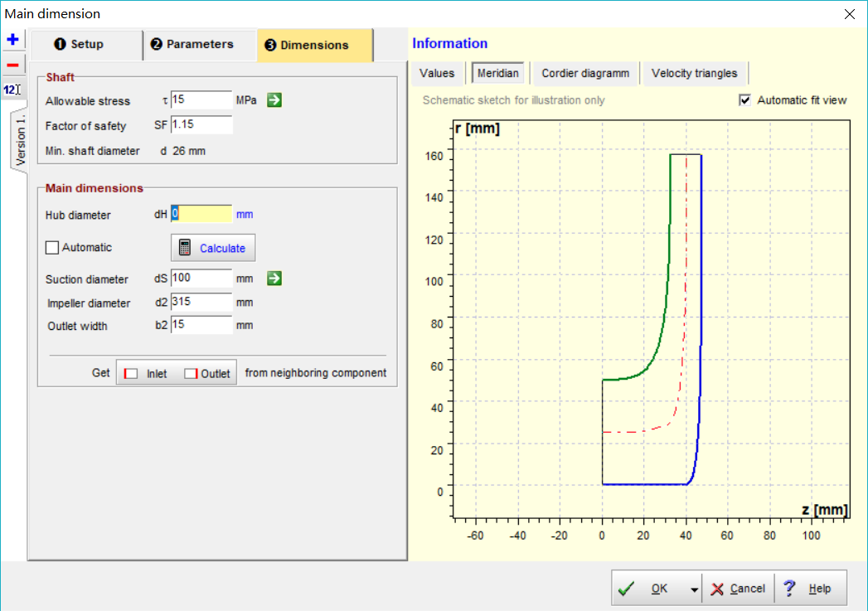Image resolution: width=868 pixels, height=611 pixels.
Task: Click green arrow next to Allowable stress
Action: click(274, 100)
